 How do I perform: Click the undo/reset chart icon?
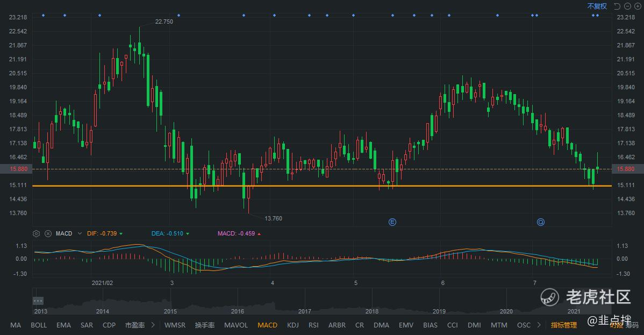pos(617,6)
